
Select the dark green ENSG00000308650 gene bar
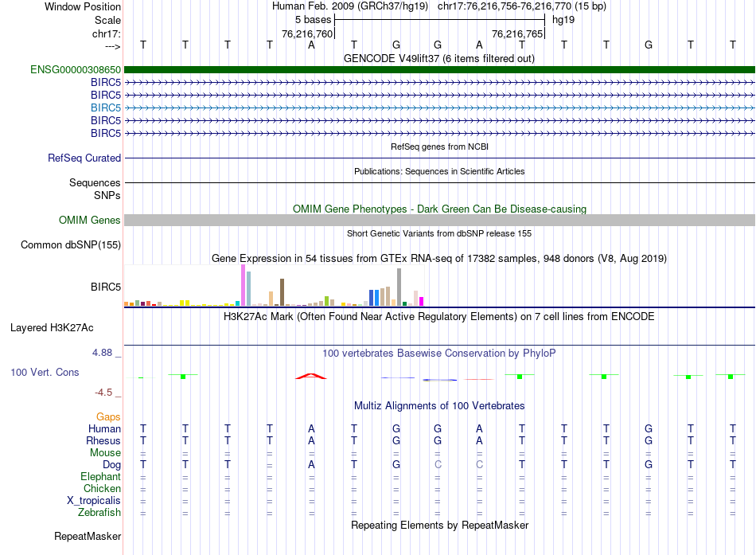tap(439, 69)
